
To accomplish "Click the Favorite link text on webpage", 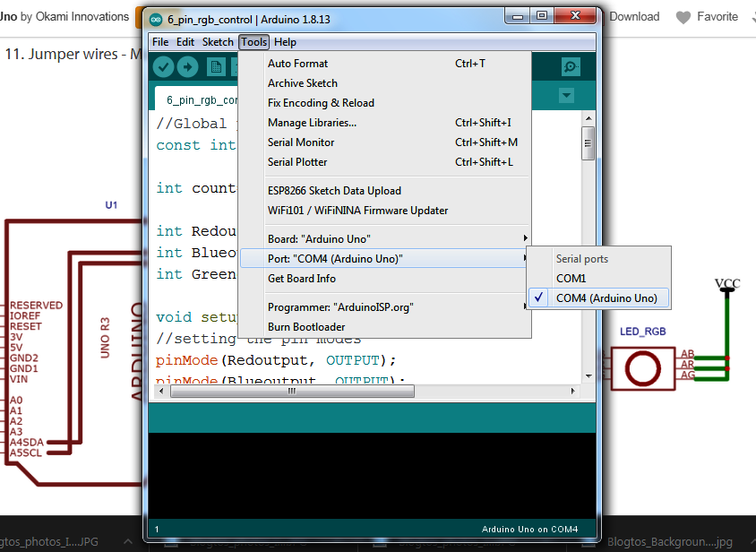I will click(x=717, y=17).
